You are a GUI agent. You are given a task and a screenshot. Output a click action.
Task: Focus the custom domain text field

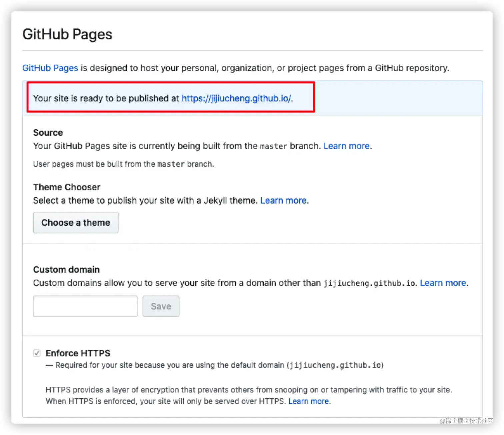pyautogui.click(x=85, y=306)
